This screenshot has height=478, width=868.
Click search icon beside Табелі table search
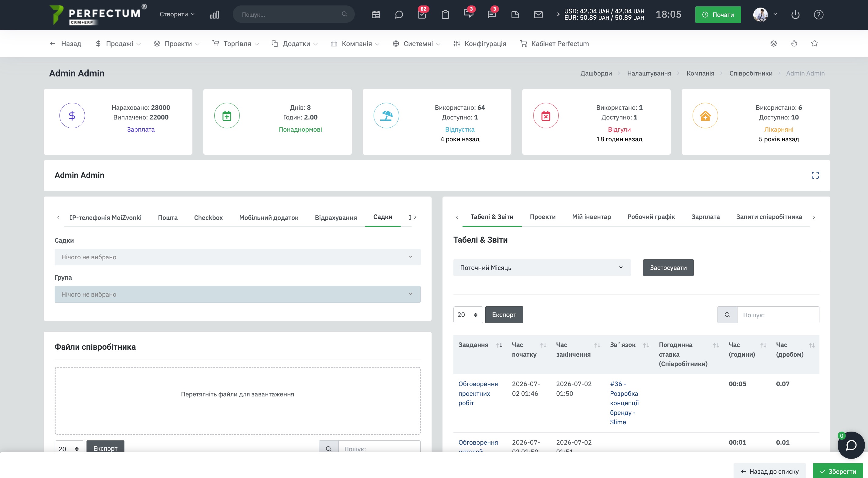(x=727, y=315)
